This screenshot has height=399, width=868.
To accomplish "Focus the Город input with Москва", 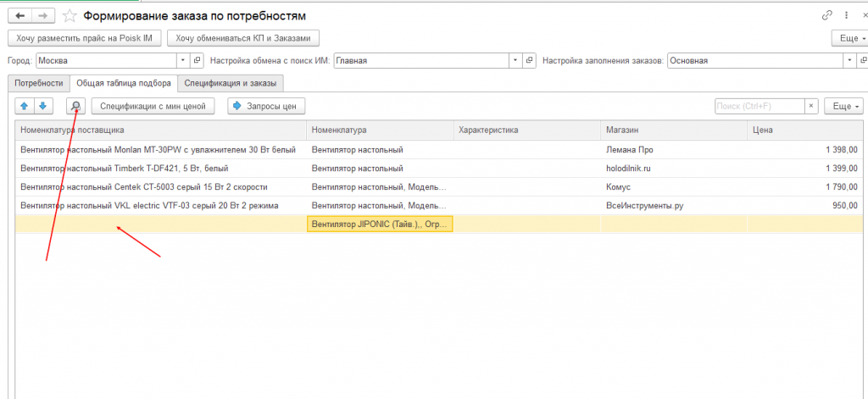I will click(x=106, y=60).
